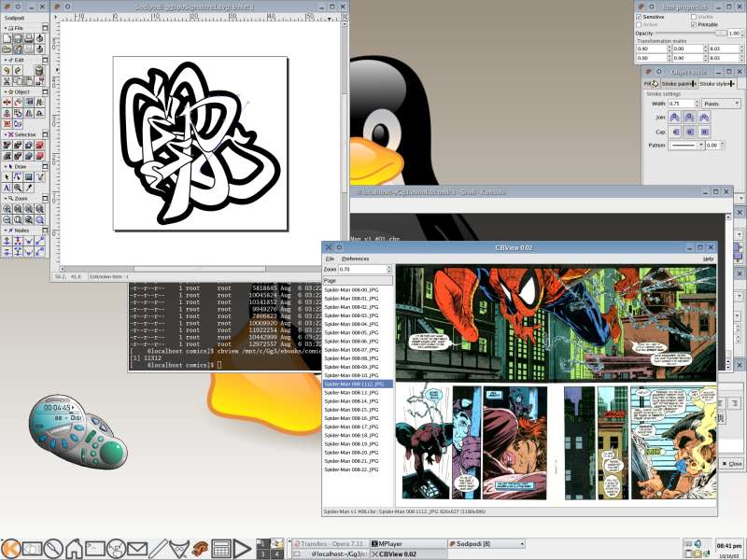The width and height of the screenshot is (747, 560).
Task: Select the Text 'A' tool in Draw section
Action: pos(7,188)
